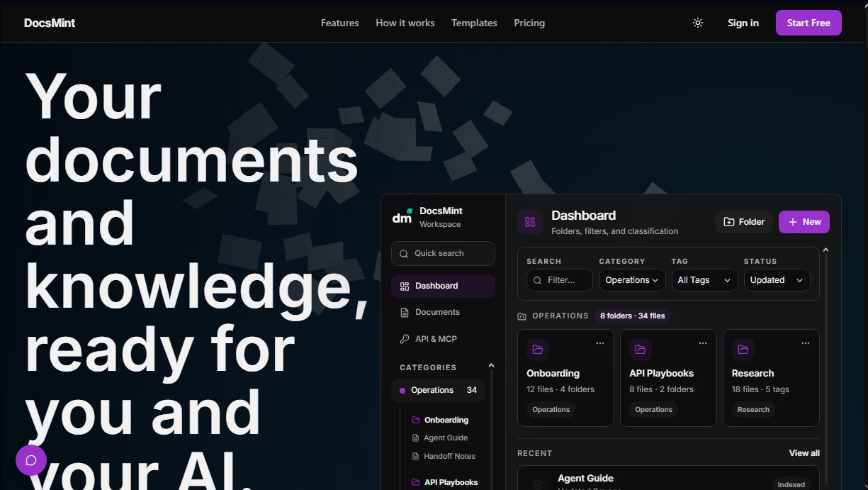Click the Indexed status badge
Image resolution: width=868 pixels, height=490 pixels.
point(791,485)
